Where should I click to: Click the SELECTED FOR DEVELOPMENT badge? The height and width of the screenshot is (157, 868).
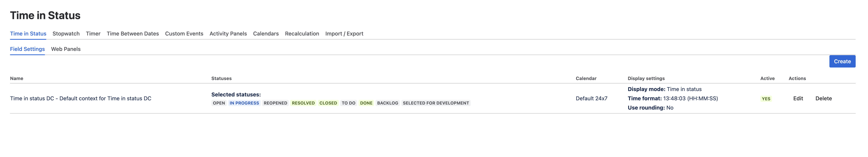click(436, 103)
